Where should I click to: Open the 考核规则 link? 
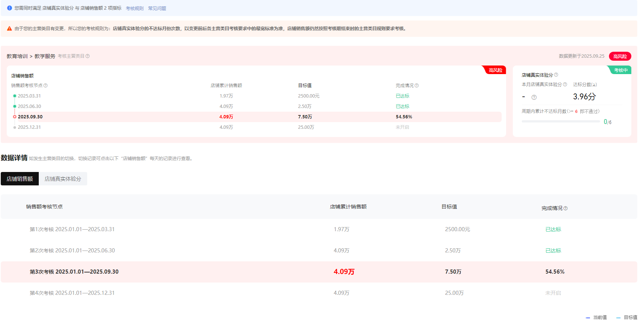135,8
